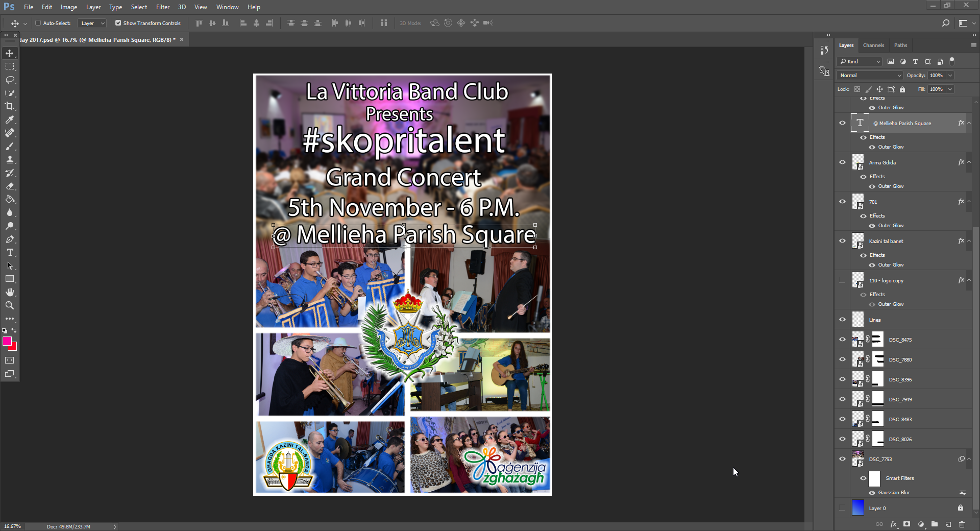The image size is (980, 531).
Task: Hide the DSC_8475 layer
Action: coord(842,340)
